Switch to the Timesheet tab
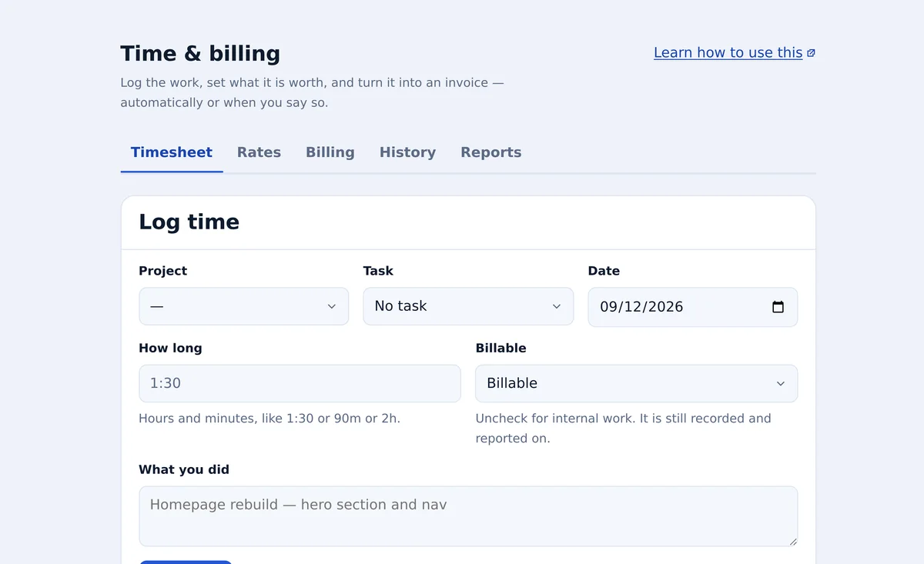This screenshot has width=924, height=564. [x=172, y=152]
